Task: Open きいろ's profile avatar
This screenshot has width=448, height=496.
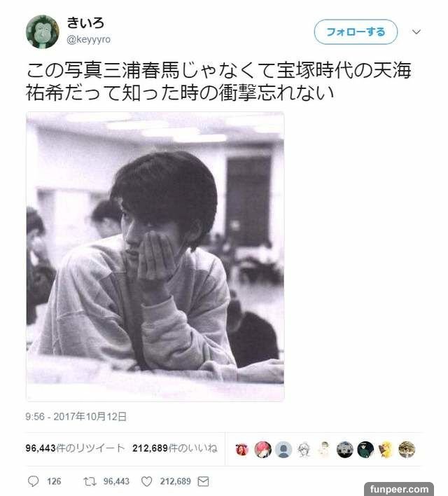Action: (x=43, y=32)
